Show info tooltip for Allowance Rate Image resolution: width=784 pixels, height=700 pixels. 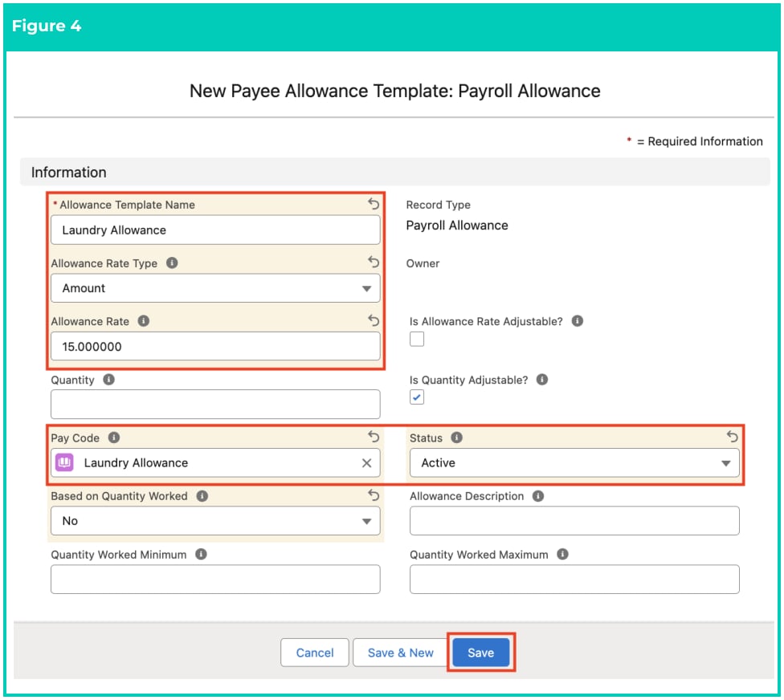pyautogui.click(x=144, y=321)
